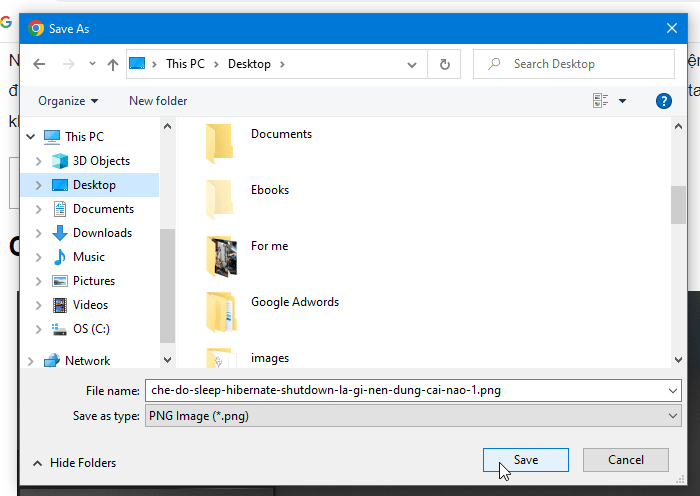Click the Cancel button

coord(625,460)
